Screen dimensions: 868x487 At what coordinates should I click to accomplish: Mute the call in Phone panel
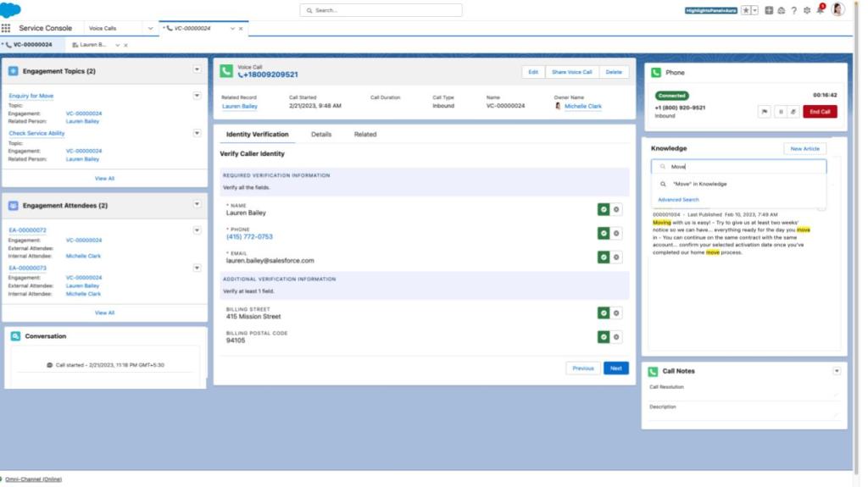793,112
